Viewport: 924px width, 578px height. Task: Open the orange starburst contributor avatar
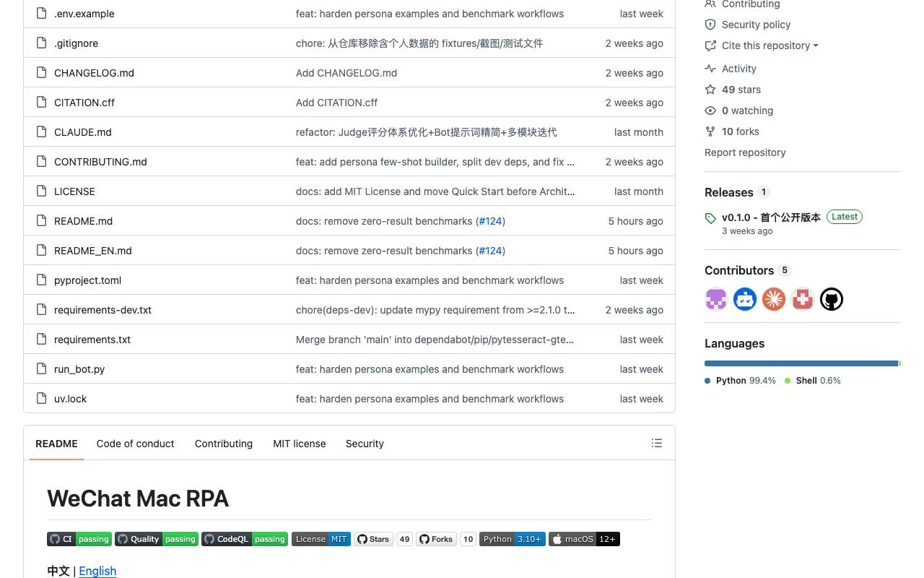[774, 299]
